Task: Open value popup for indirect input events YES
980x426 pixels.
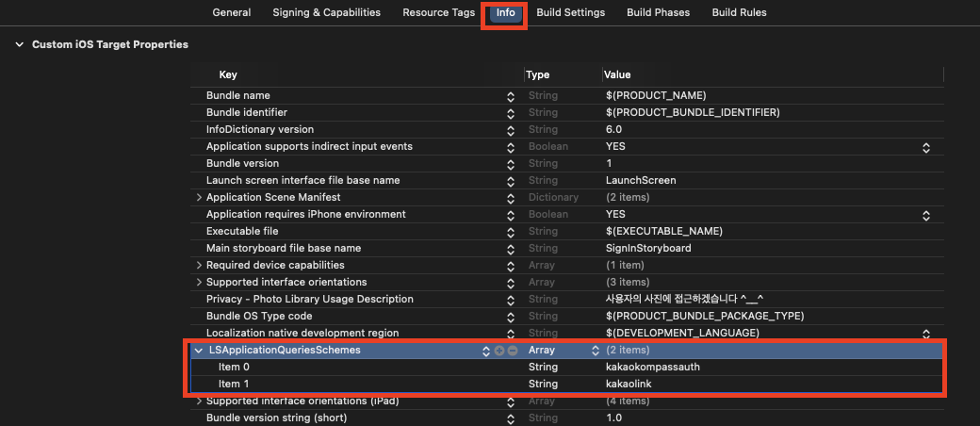Action: 926,148
